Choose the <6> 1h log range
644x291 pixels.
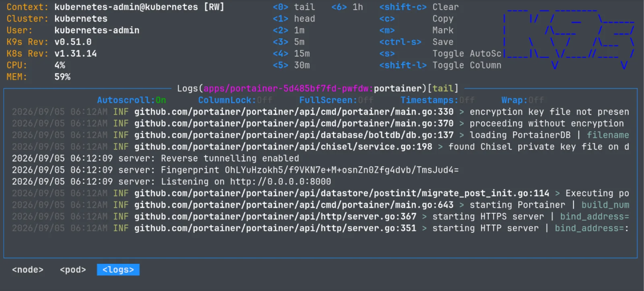tap(347, 7)
